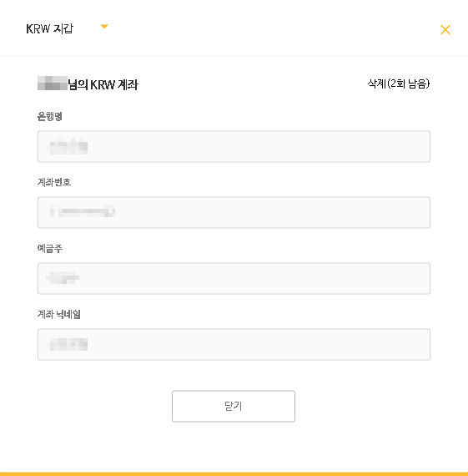
Task: Click the 닫기 button
Action: [x=234, y=406]
